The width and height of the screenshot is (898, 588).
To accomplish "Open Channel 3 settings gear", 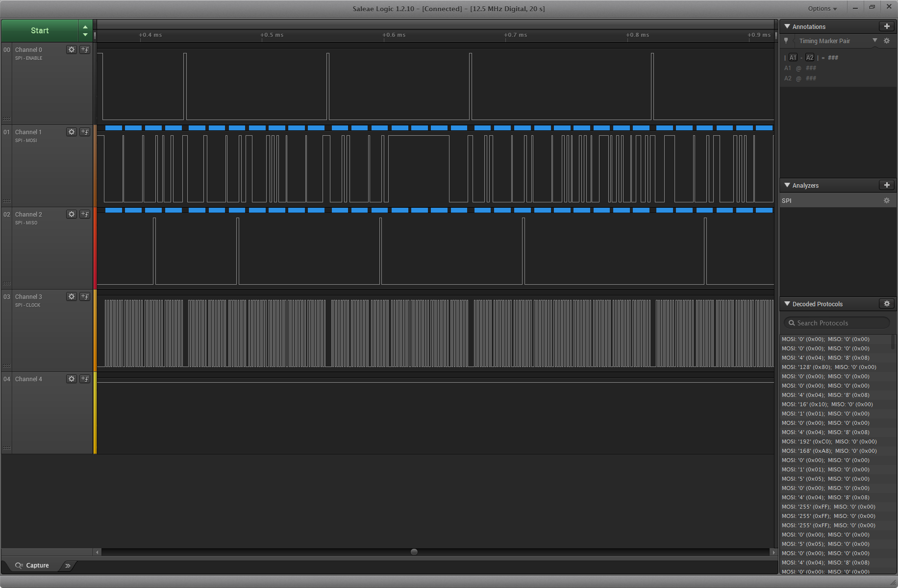I will tap(72, 296).
